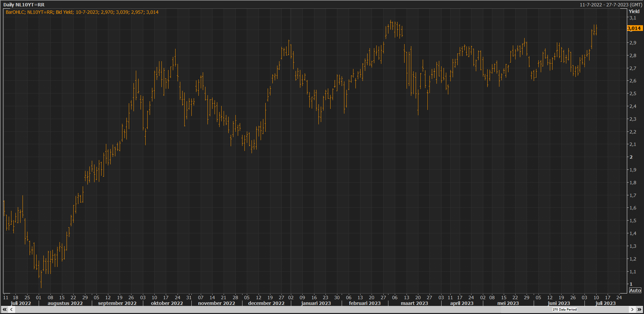Click the november 2022 month label
The image size is (644, 314).
217,303
